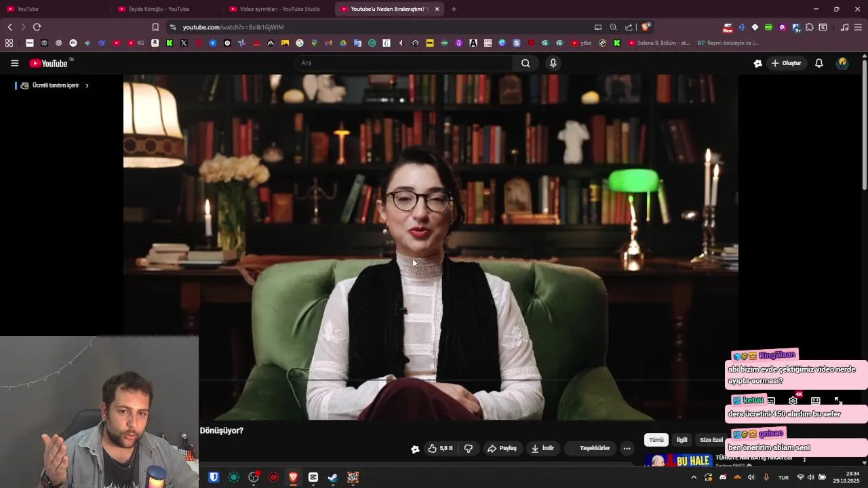
Task: Click the zoom magnifier in address bar
Action: (x=613, y=27)
